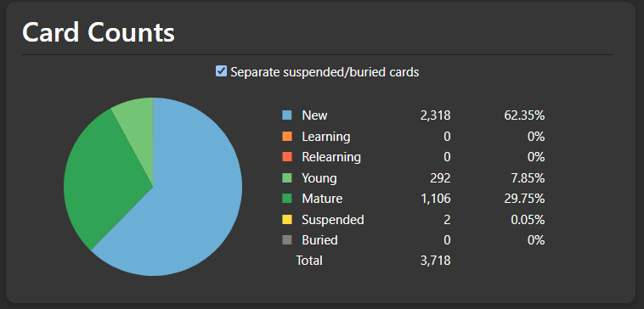
Task: Click the Suspended label in legend
Action: tap(333, 220)
